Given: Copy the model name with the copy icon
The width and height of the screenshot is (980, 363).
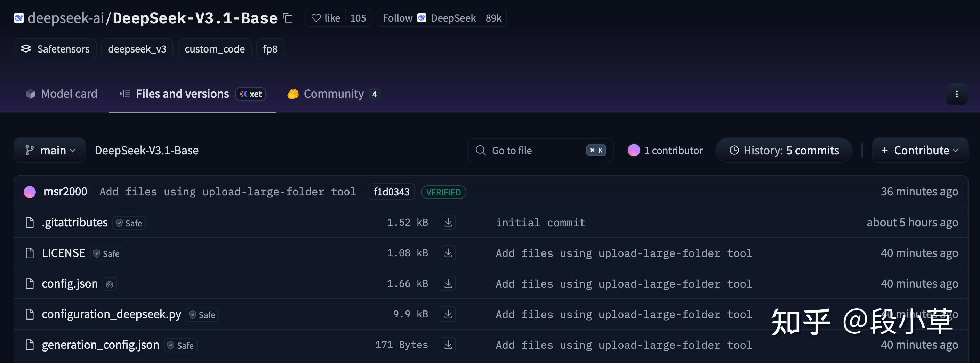Looking at the screenshot, I should click(x=288, y=18).
